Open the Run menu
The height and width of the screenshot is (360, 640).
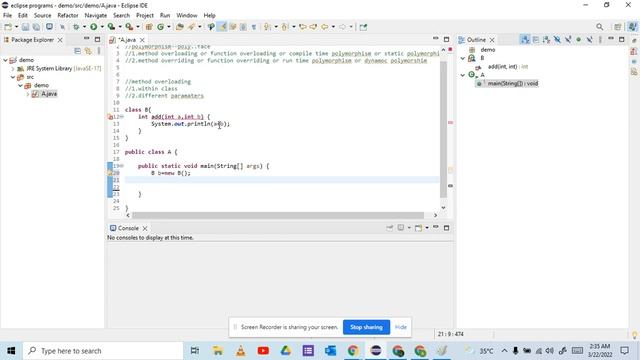[x=165, y=16]
